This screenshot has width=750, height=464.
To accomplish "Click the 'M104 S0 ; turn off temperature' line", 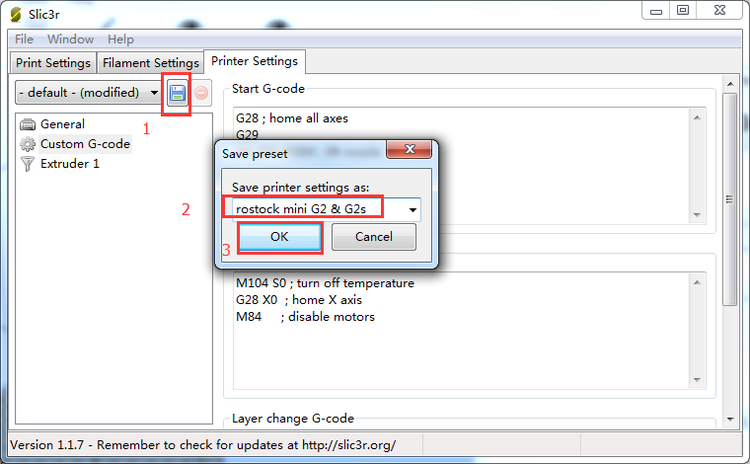I will pyautogui.click(x=325, y=283).
